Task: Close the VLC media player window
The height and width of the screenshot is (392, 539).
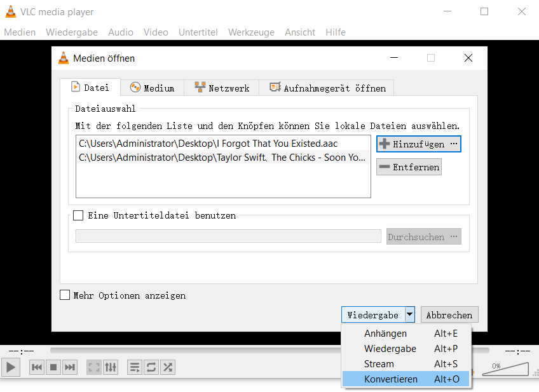Action: coord(521,11)
